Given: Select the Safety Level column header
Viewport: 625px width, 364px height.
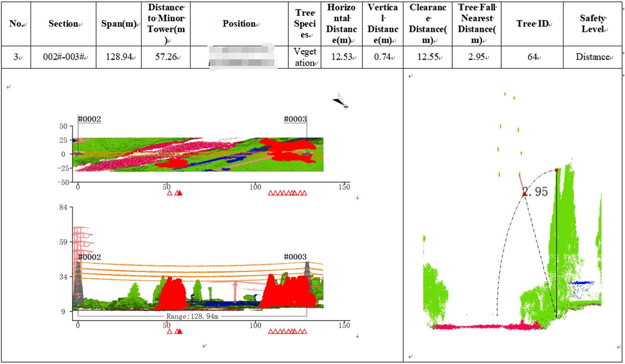Looking at the screenshot, I should point(593,24).
